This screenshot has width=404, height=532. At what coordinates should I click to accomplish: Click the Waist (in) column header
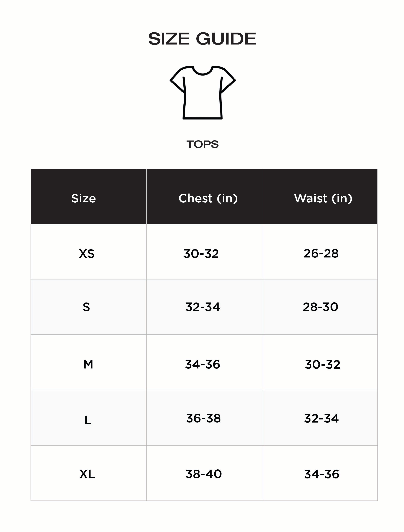click(323, 198)
